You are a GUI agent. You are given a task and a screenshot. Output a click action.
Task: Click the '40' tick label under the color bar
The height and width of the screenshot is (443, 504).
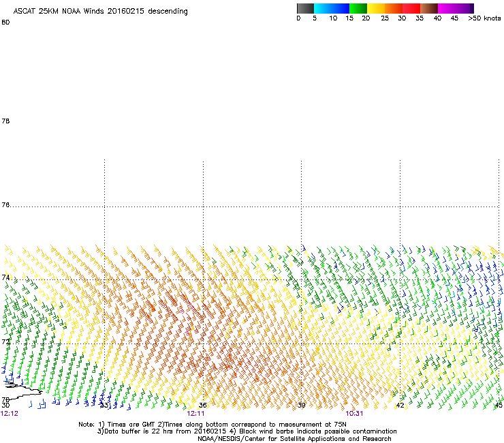pyautogui.click(x=437, y=18)
